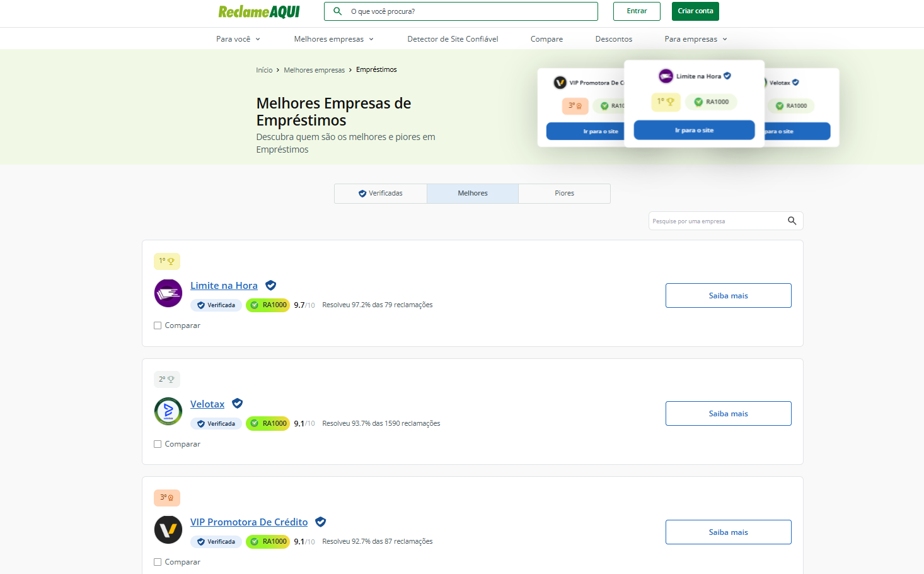Click the search icon in company search field
Viewport: 924px width, 574px height.
tap(792, 221)
